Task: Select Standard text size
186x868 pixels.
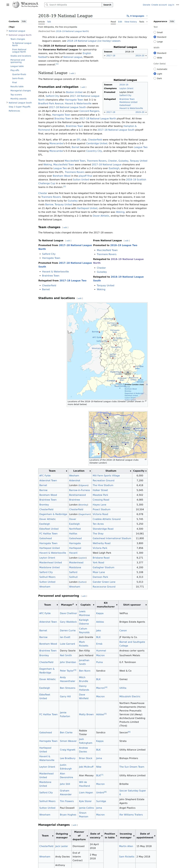Action: click(155, 37)
